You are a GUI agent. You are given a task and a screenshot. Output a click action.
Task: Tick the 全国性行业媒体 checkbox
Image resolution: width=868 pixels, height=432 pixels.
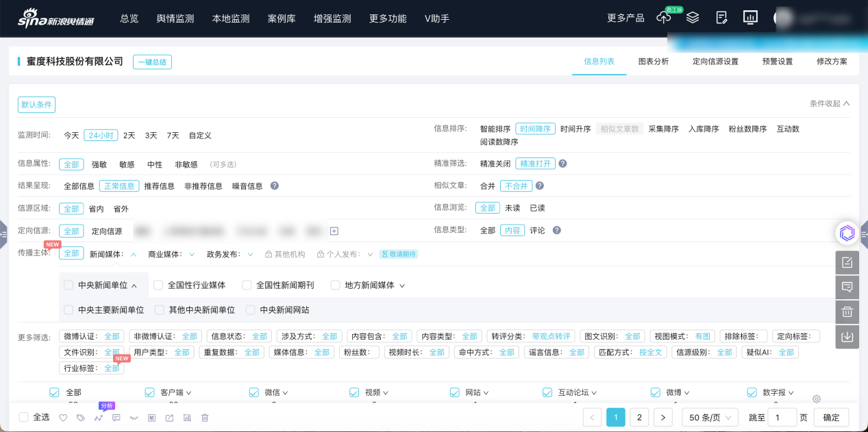(x=158, y=285)
